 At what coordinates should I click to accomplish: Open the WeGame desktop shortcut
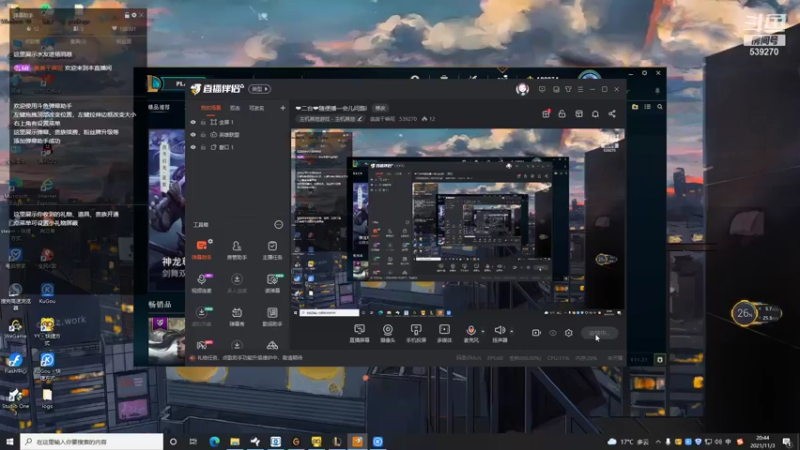point(15,329)
